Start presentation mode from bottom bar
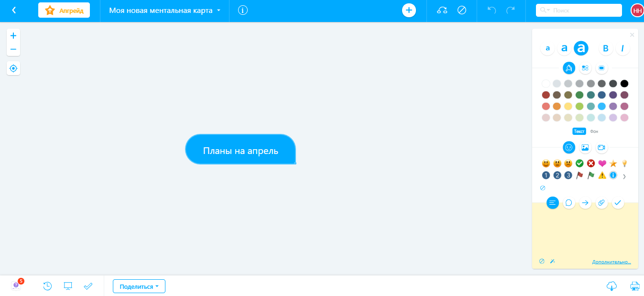The height and width of the screenshot is (296, 644). 68,286
